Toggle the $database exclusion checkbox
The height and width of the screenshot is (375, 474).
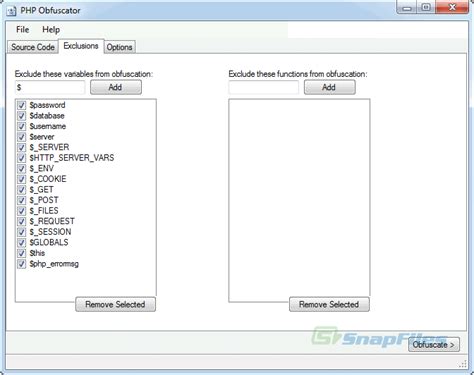(x=22, y=116)
